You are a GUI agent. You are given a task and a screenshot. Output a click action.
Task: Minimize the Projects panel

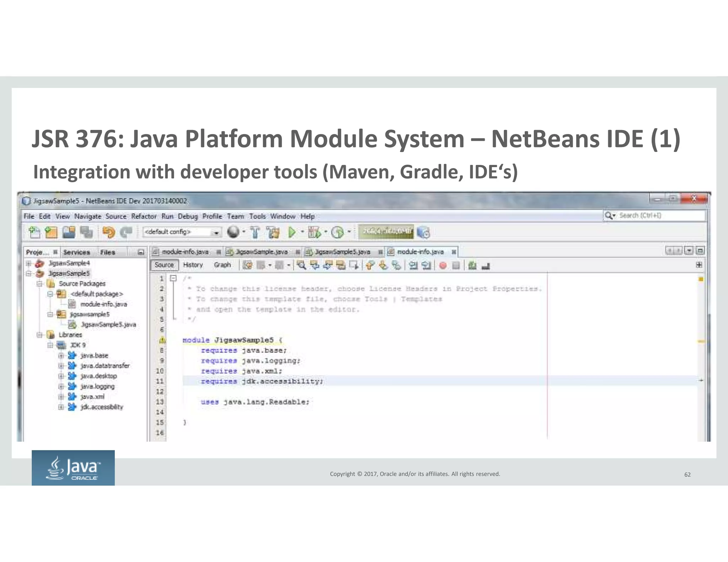[x=141, y=252]
